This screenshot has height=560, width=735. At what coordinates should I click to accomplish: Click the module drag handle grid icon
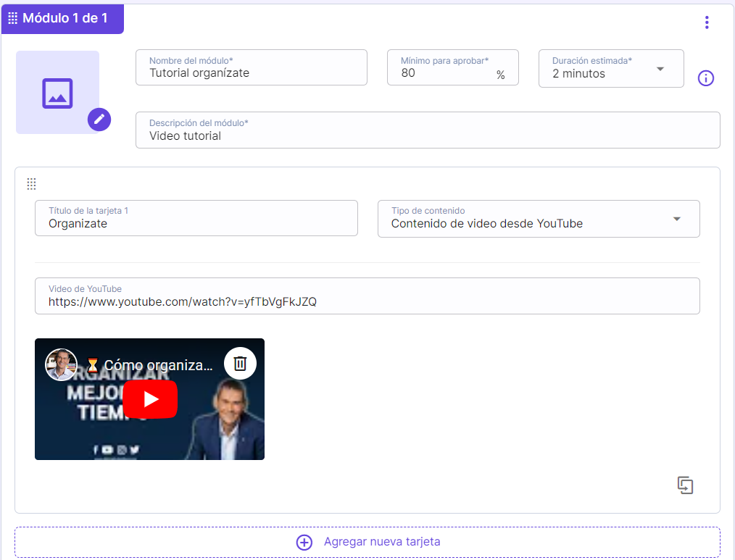13,18
